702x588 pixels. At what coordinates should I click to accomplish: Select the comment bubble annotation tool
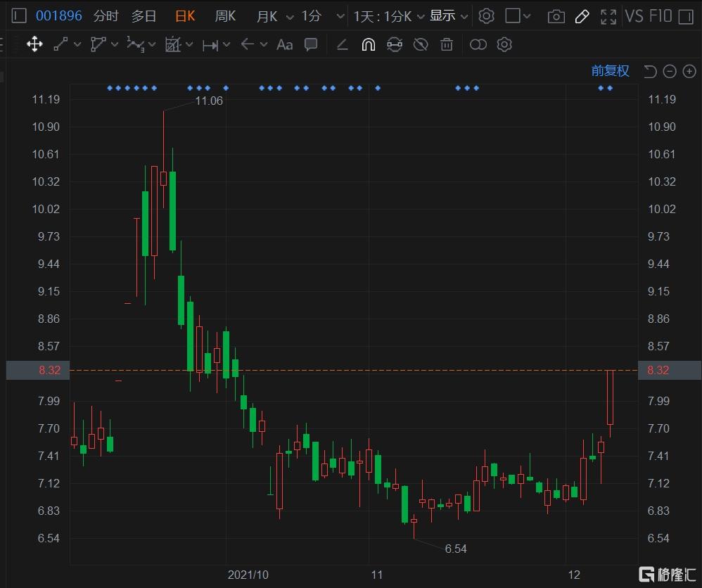click(x=311, y=44)
